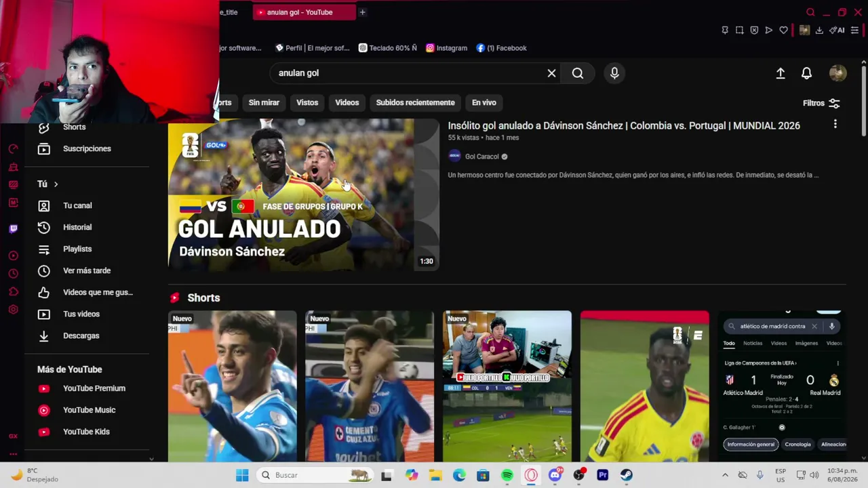This screenshot has height=488, width=868.
Task: Select the Subidos recientemente filter chip
Action: click(416, 102)
